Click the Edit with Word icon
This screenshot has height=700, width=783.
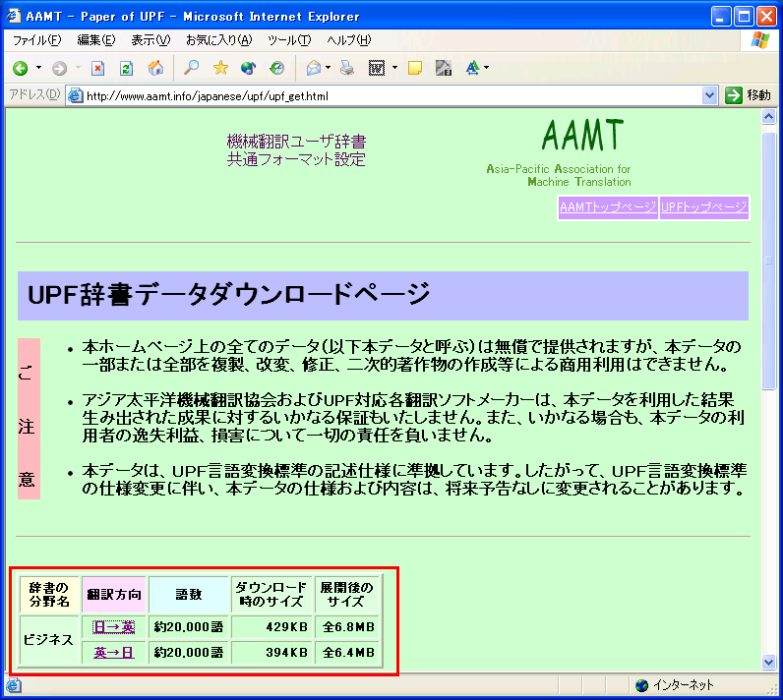[377, 68]
